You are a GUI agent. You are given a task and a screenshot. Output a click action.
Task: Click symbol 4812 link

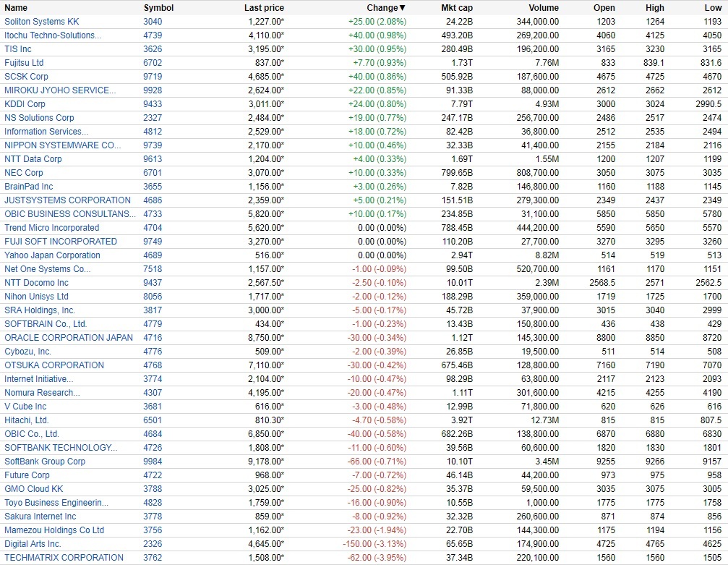coord(153,132)
